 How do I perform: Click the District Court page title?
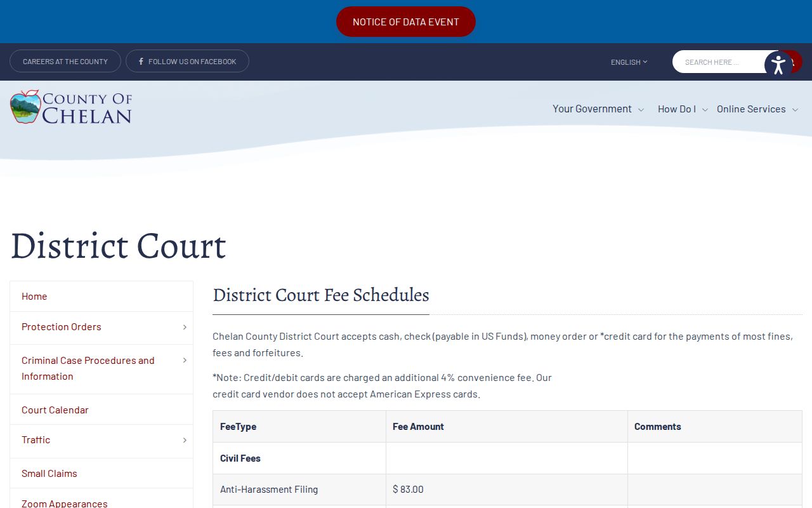pyautogui.click(x=118, y=246)
